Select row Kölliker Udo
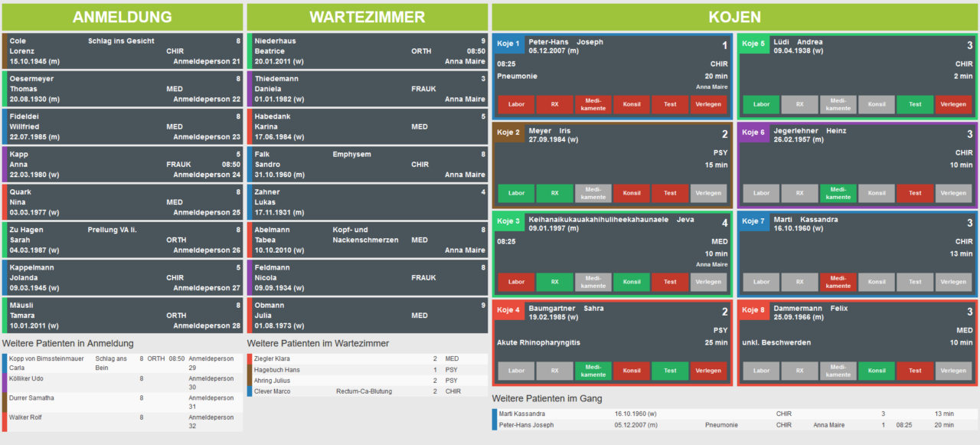The width and height of the screenshot is (980, 445). [x=122, y=383]
